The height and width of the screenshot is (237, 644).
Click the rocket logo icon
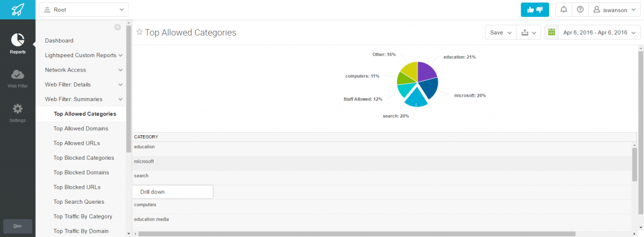click(x=18, y=9)
